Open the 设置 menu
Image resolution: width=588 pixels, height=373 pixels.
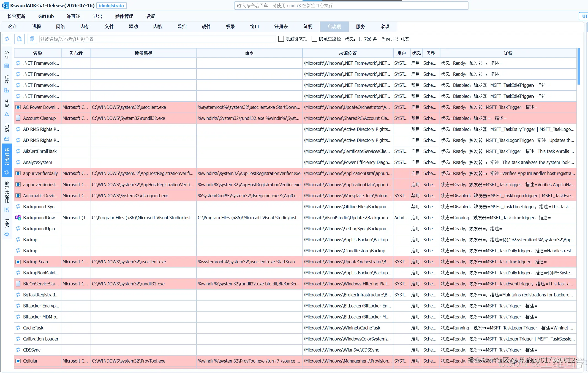tap(151, 16)
